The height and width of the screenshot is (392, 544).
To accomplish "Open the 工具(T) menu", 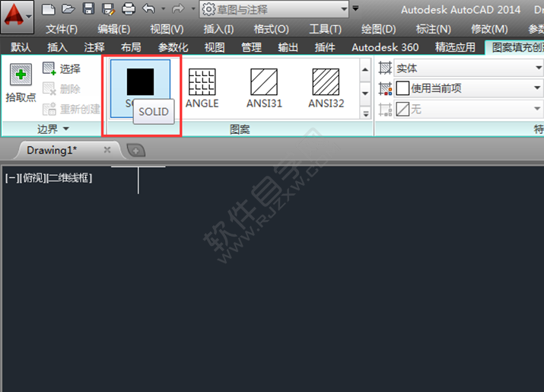I will click(x=325, y=29).
